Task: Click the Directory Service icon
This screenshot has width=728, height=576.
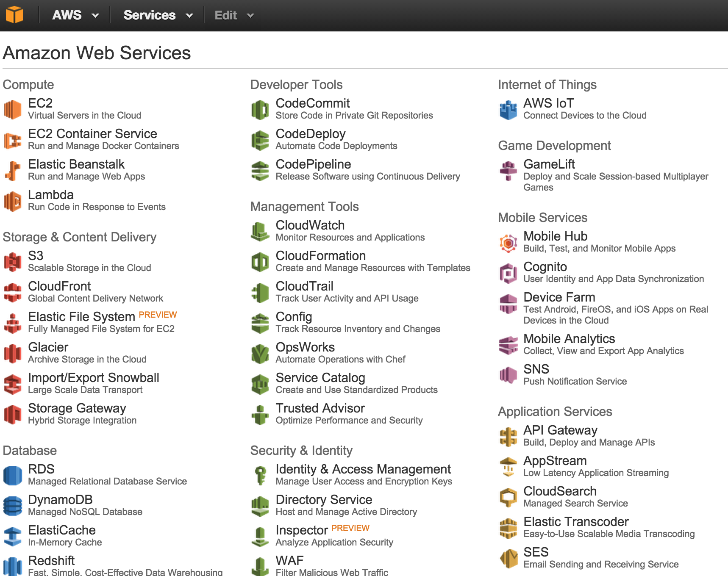Action: click(x=260, y=506)
